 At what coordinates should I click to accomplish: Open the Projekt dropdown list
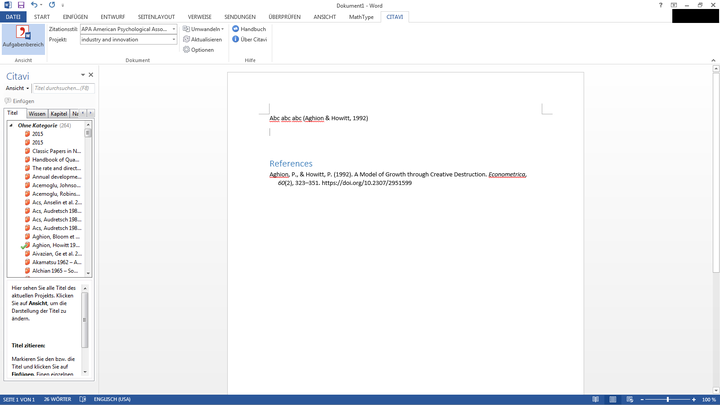coord(173,39)
